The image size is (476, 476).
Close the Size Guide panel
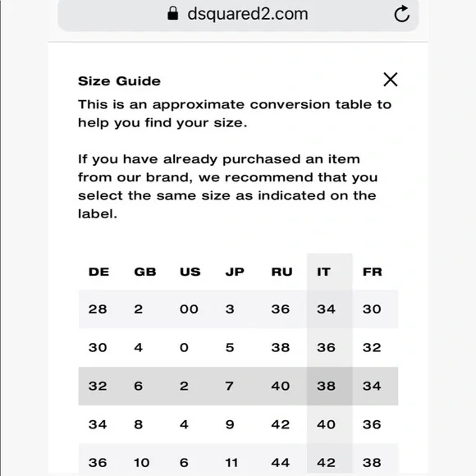[390, 80]
